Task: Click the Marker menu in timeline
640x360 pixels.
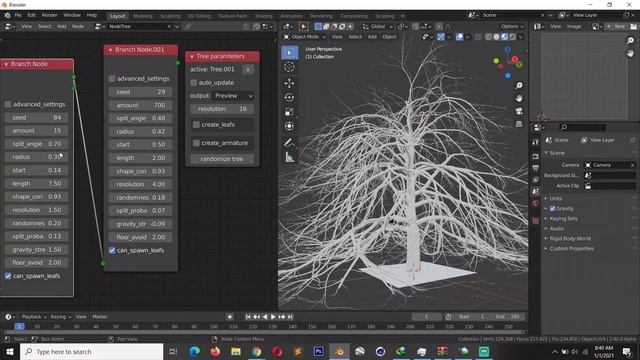Action: tap(100, 317)
